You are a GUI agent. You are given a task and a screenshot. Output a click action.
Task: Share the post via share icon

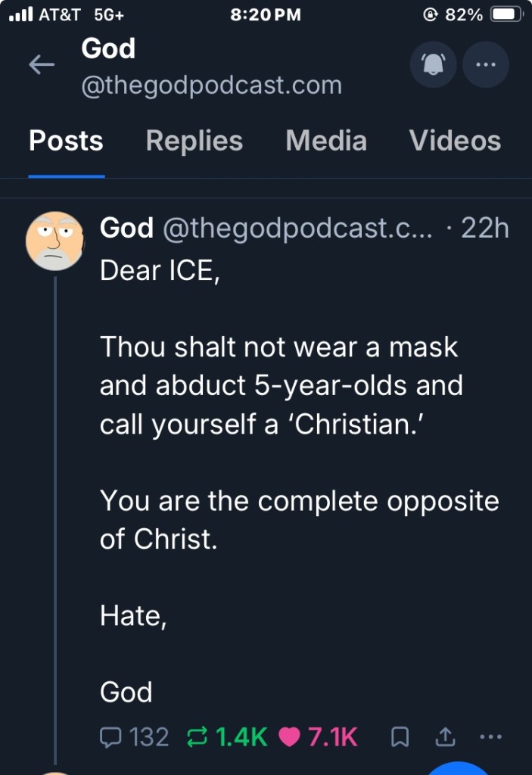pyautogui.click(x=446, y=736)
